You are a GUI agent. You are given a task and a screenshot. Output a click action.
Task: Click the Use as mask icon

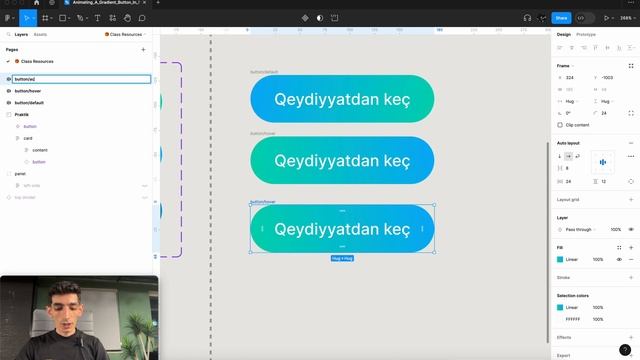point(320,18)
